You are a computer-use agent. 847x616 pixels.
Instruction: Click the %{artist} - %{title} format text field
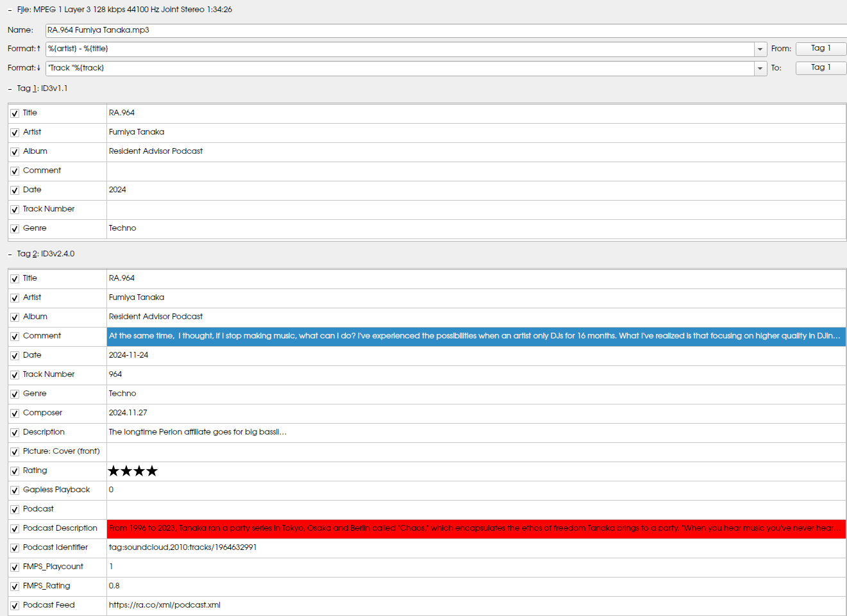tap(400, 49)
